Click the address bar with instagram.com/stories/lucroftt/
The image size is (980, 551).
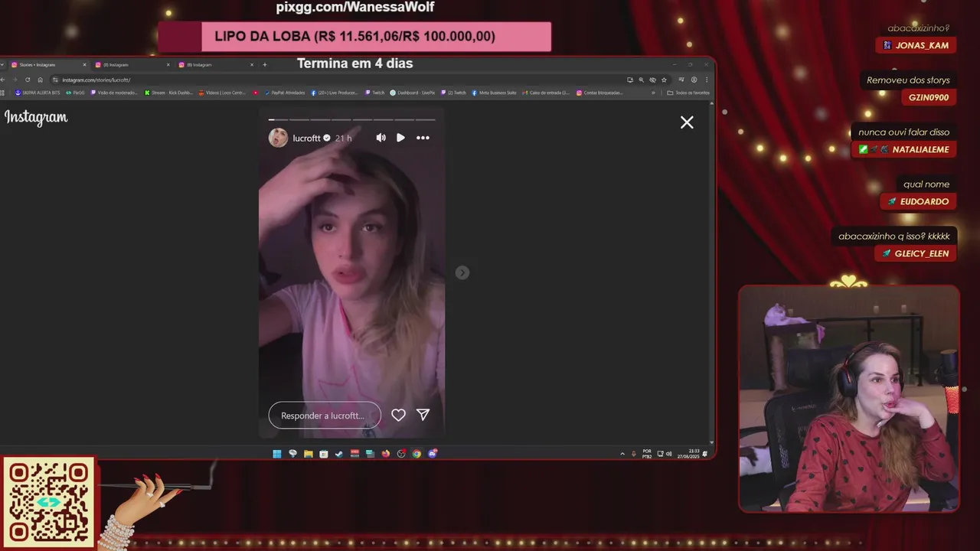pyautogui.click(x=337, y=80)
